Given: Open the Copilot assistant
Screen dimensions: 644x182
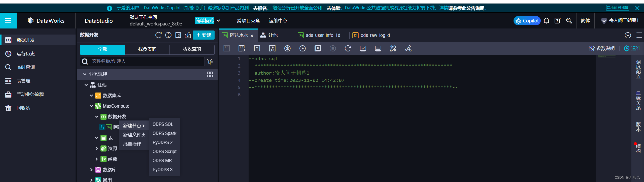Looking at the screenshot, I should pos(527,21).
